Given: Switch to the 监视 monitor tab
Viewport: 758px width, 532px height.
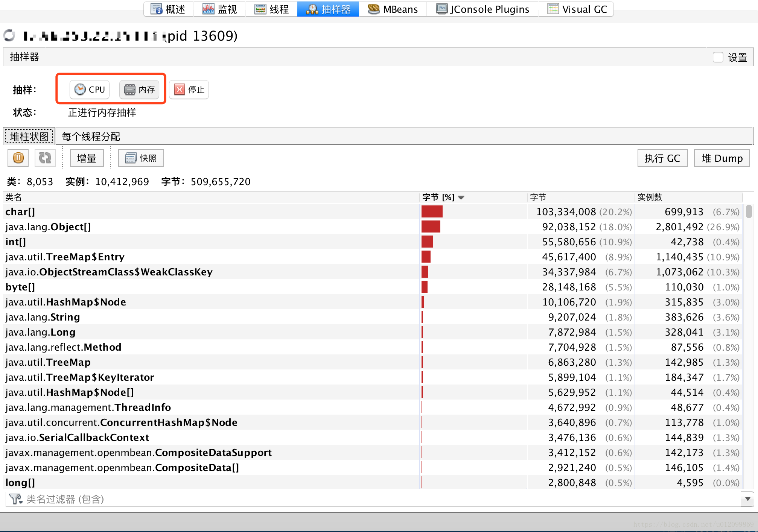Looking at the screenshot, I should [x=219, y=9].
